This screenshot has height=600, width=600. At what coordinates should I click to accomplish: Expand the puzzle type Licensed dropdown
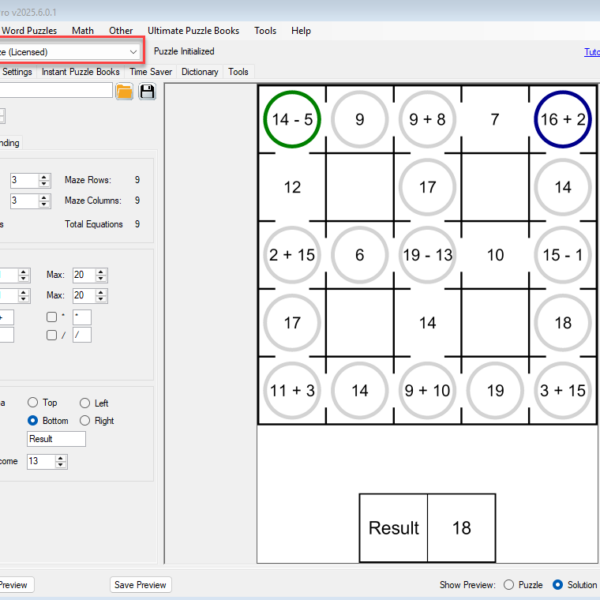(134, 51)
